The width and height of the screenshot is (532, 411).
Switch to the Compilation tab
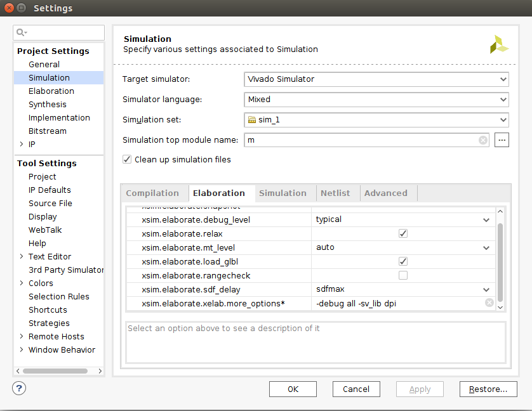click(152, 193)
